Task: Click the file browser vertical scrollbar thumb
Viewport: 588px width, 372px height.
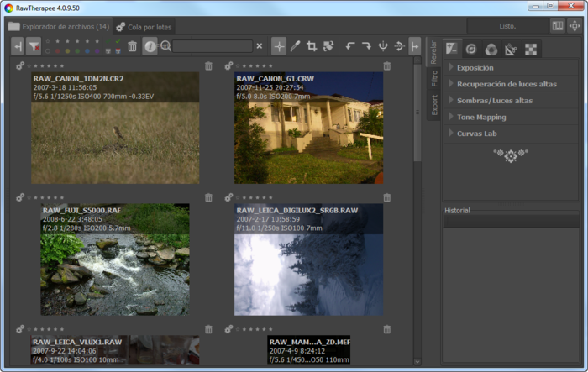Action: 417,113
